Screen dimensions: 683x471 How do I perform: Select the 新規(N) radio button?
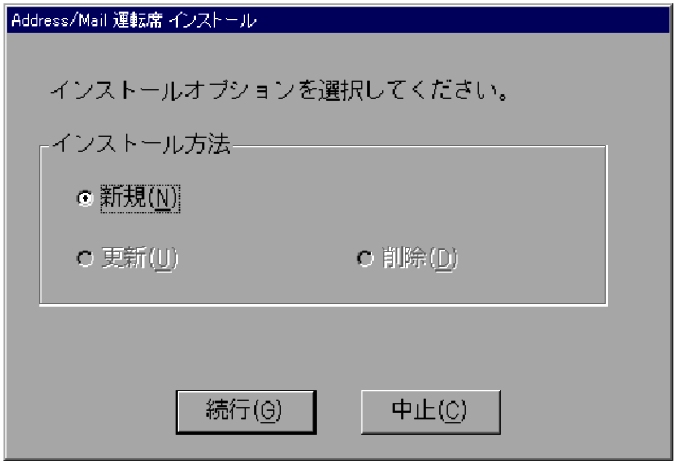[x=85, y=198]
